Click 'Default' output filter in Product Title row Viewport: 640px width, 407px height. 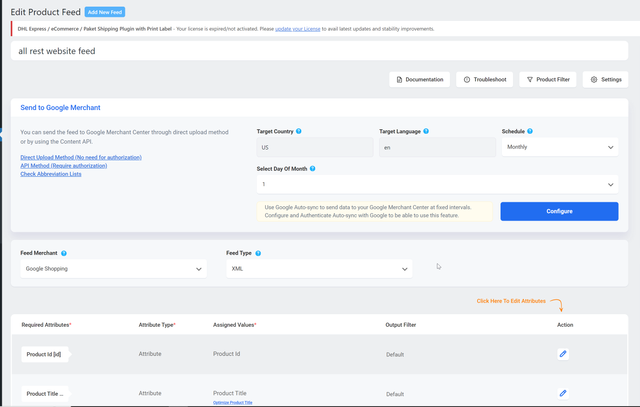click(395, 394)
